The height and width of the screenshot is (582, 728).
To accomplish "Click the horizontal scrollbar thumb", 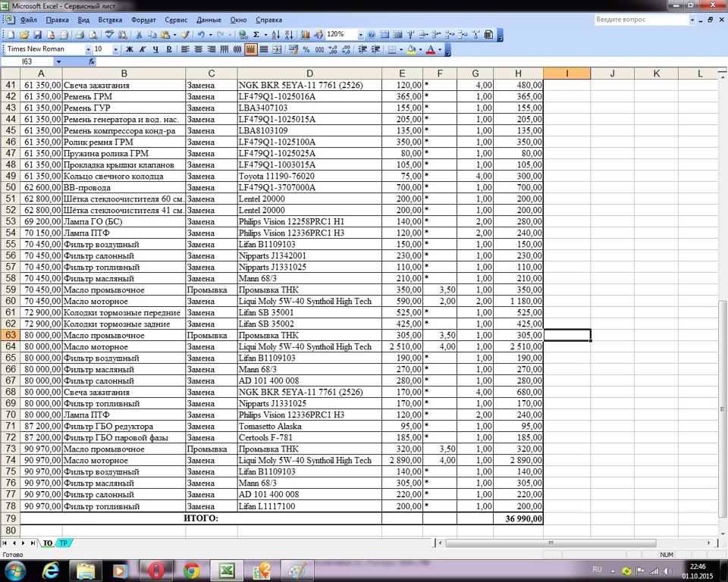I will click(551, 543).
